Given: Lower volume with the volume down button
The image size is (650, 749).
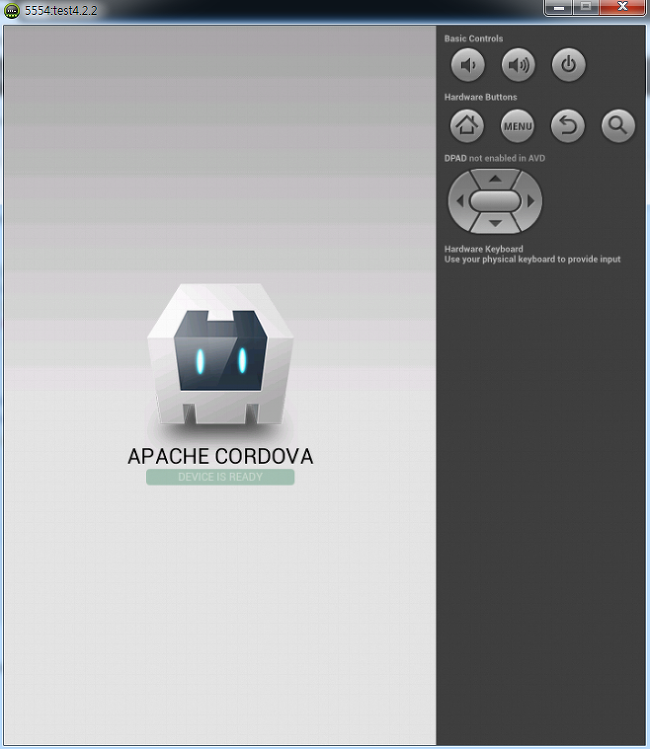Looking at the screenshot, I should (x=468, y=64).
